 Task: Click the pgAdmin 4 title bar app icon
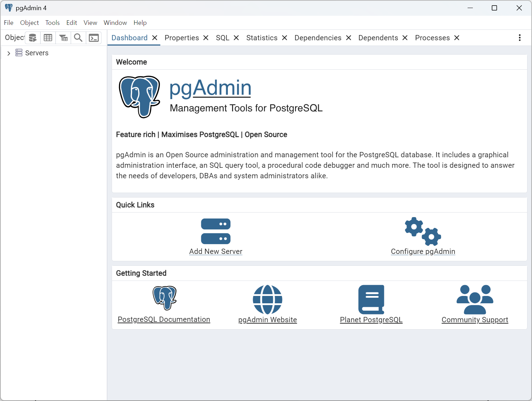coord(9,8)
